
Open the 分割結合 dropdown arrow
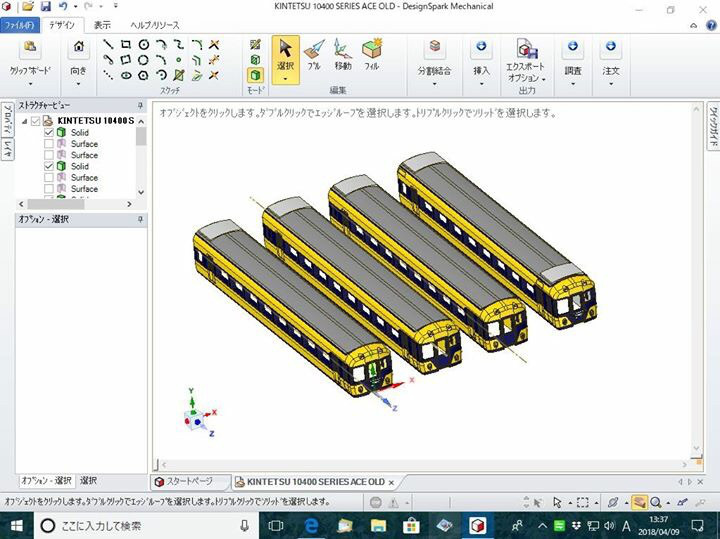[x=434, y=84]
